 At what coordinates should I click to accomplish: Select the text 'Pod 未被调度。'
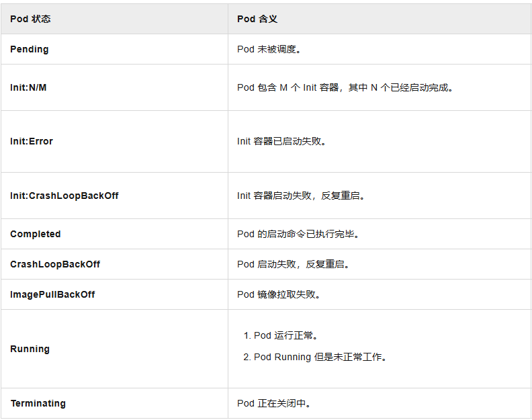pos(269,49)
